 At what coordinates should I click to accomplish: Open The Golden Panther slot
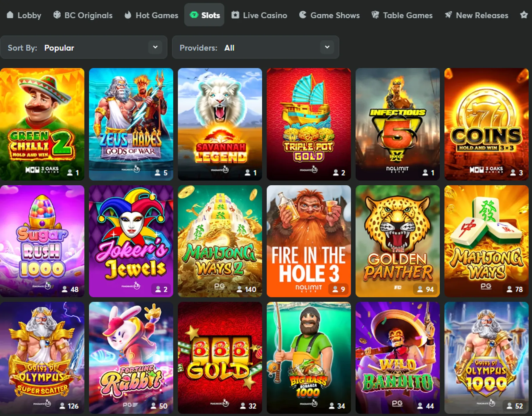point(398,241)
